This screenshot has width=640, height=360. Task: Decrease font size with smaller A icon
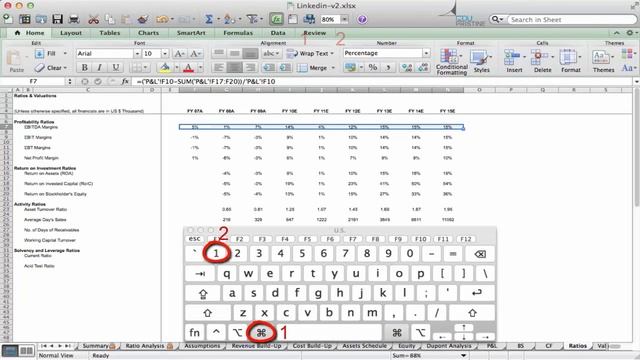click(195, 53)
